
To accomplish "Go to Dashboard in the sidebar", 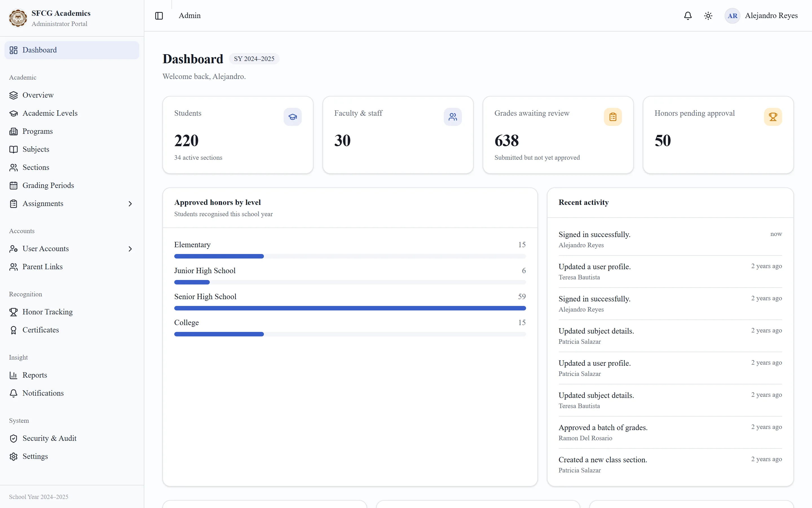I will (x=72, y=50).
